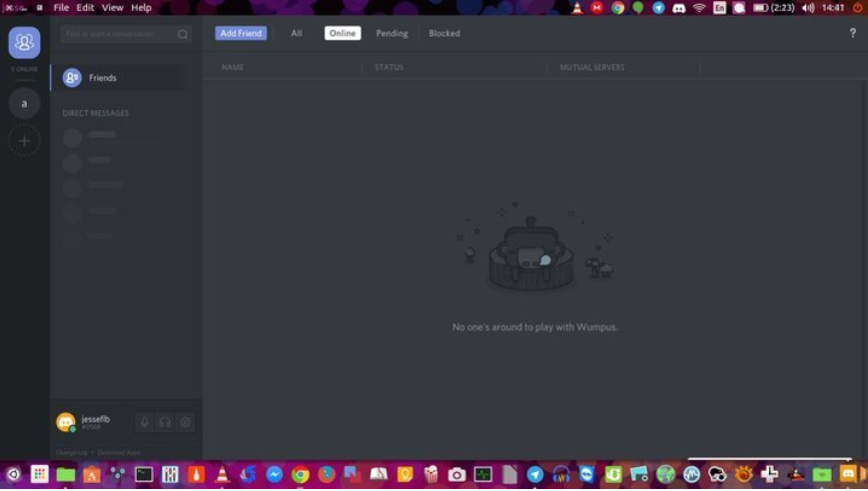Focus the Find or start a conversation field
This screenshot has height=491, width=868.
tap(126, 34)
